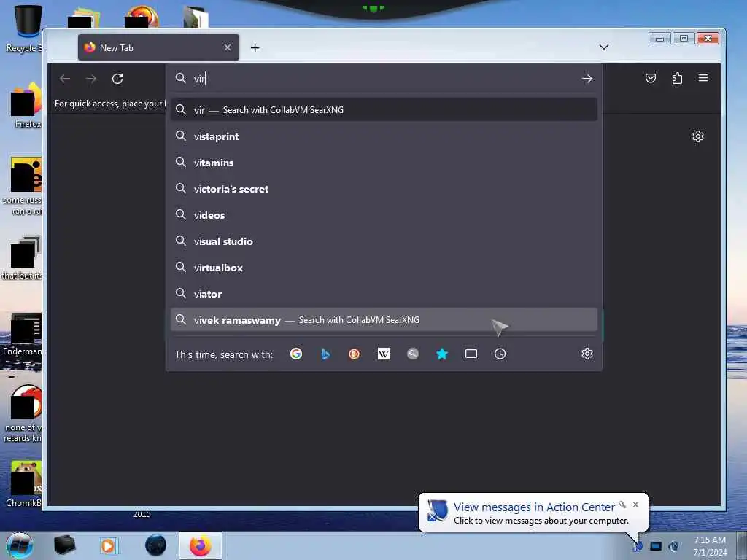This screenshot has width=747, height=560.
Task: Select the New Tab tab
Action: pos(158,47)
